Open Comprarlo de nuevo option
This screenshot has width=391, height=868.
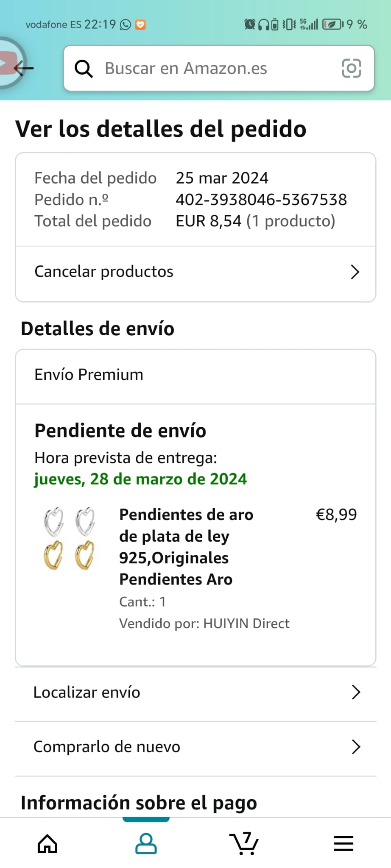pyautogui.click(x=107, y=747)
